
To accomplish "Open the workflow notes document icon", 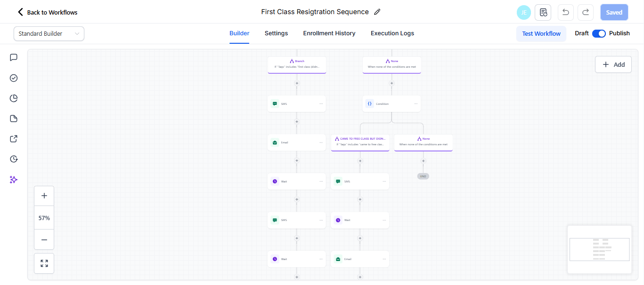I will (x=543, y=12).
